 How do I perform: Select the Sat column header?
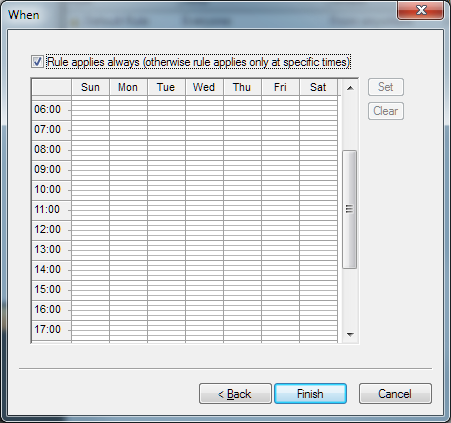tap(318, 87)
